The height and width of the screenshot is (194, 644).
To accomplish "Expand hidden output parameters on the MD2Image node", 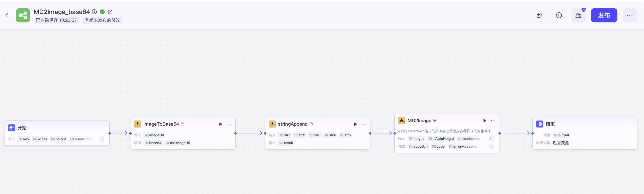I will tap(491, 146).
